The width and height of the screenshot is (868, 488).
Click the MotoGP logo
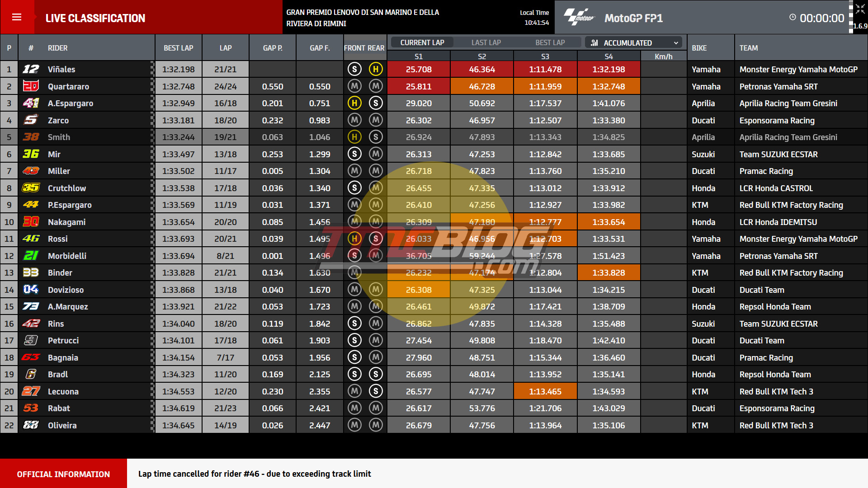click(x=579, y=18)
